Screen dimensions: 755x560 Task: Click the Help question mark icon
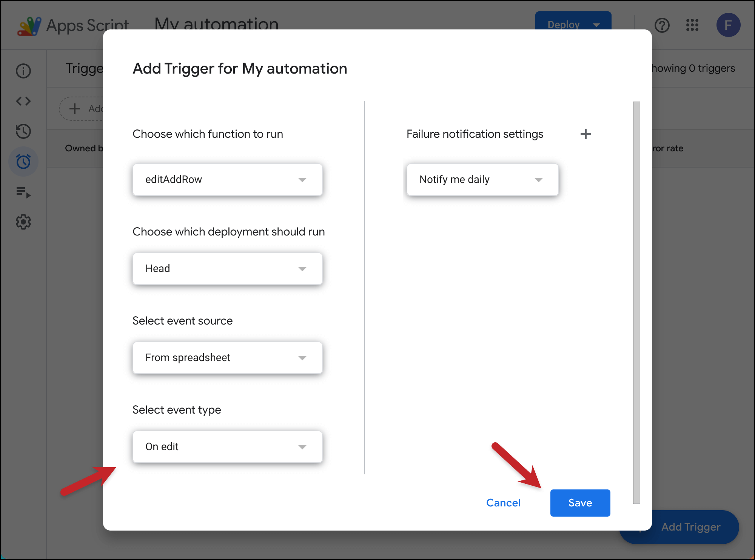click(x=662, y=25)
